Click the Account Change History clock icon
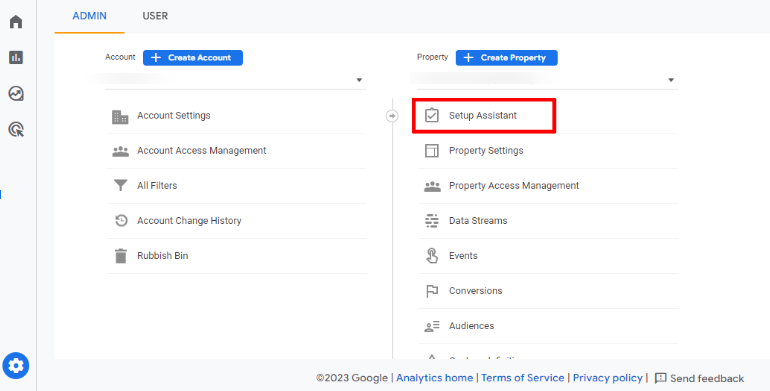This screenshot has height=391, width=770. tap(121, 221)
